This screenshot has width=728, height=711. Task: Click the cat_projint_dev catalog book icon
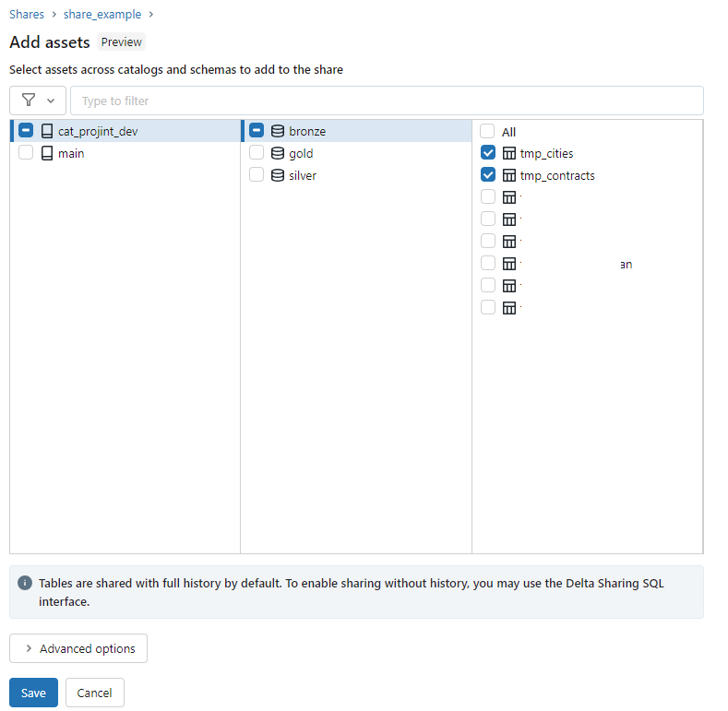[47, 131]
